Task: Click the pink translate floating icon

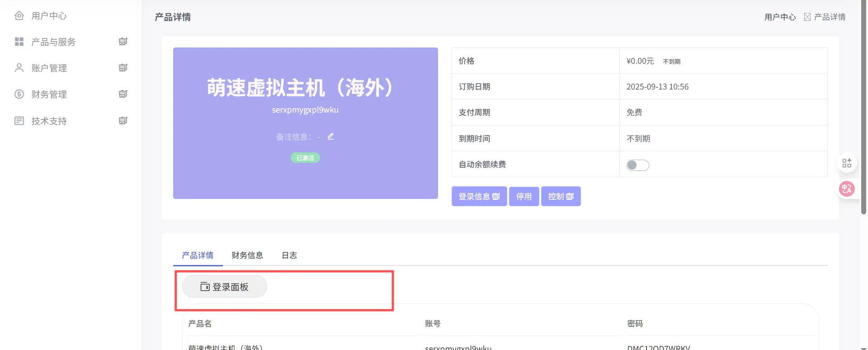Action: 847,189
